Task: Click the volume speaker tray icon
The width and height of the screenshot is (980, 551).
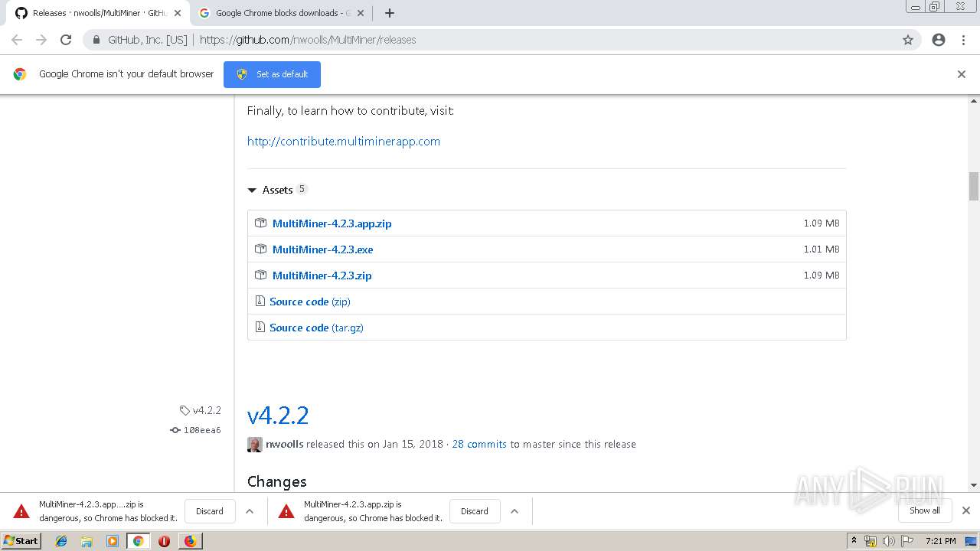Action: 889,541
